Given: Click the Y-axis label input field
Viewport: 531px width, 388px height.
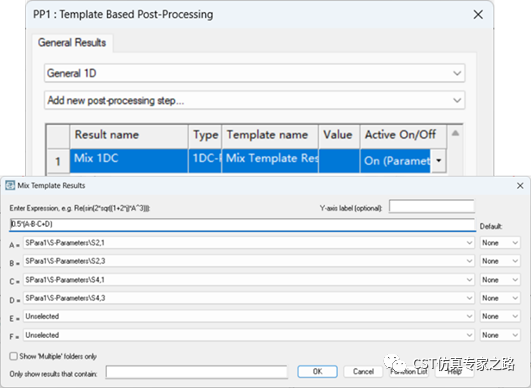Looking at the screenshot, I should coord(432,207).
